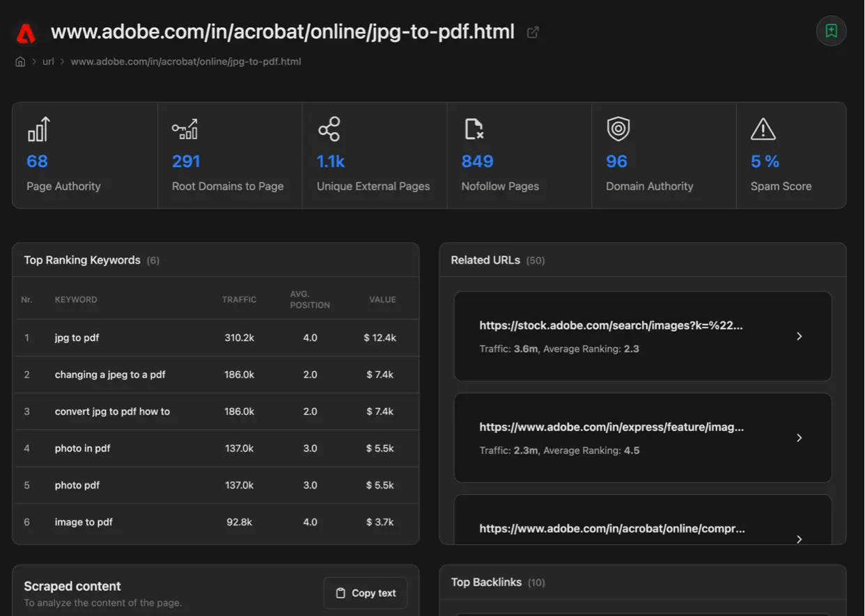Click the green bookmark save button
Screen dimensions: 865x616
[x=831, y=31]
